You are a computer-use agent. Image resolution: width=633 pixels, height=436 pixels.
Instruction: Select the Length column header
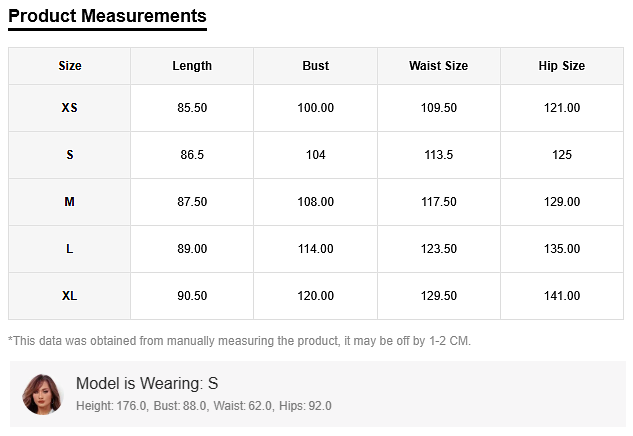192,66
